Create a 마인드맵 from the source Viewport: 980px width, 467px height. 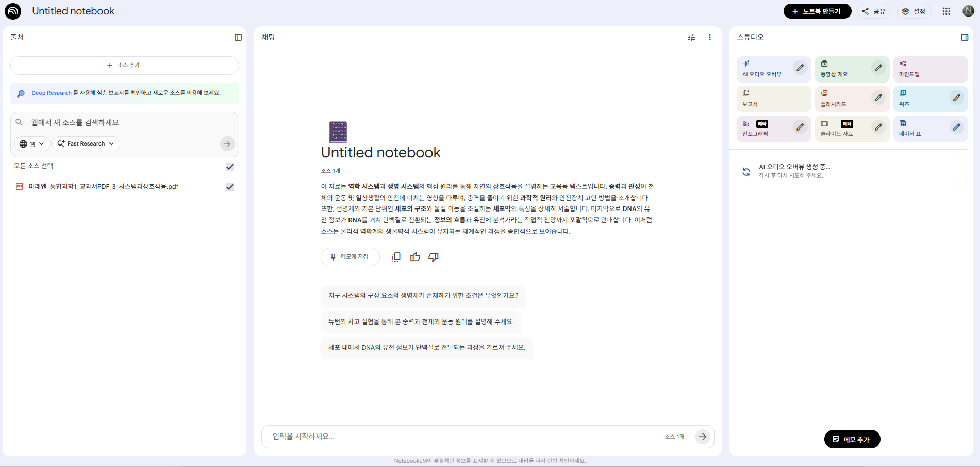924,69
